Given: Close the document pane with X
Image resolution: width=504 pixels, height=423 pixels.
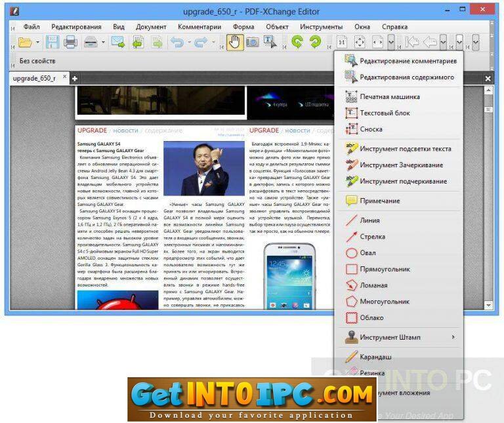Looking at the screenshot, I should click(488, 78).
